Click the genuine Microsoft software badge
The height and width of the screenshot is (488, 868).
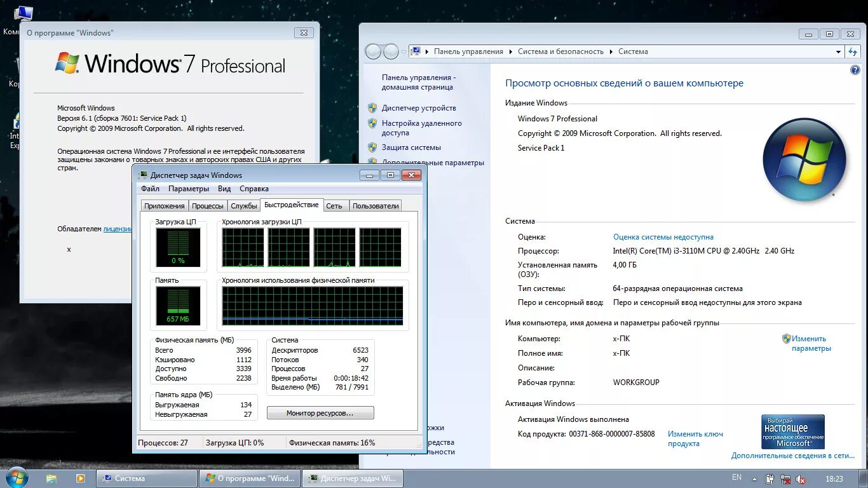pyautogui.click(x=793, y=431)
